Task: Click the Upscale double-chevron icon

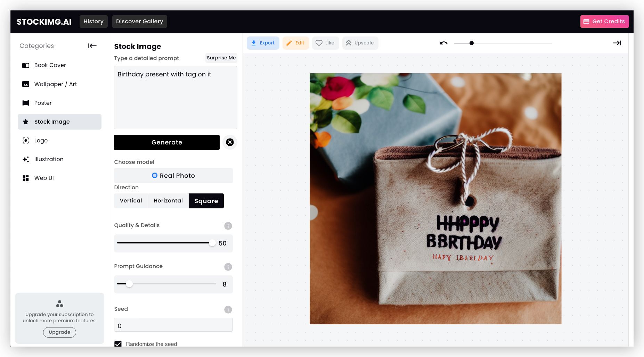Action: pos(349,43)
